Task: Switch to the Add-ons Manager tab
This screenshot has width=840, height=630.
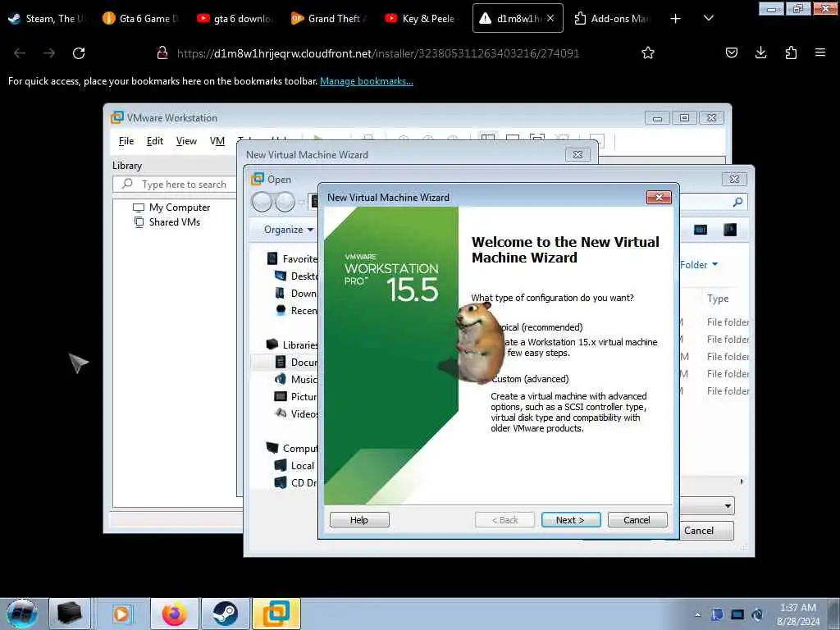Action: 612,19
